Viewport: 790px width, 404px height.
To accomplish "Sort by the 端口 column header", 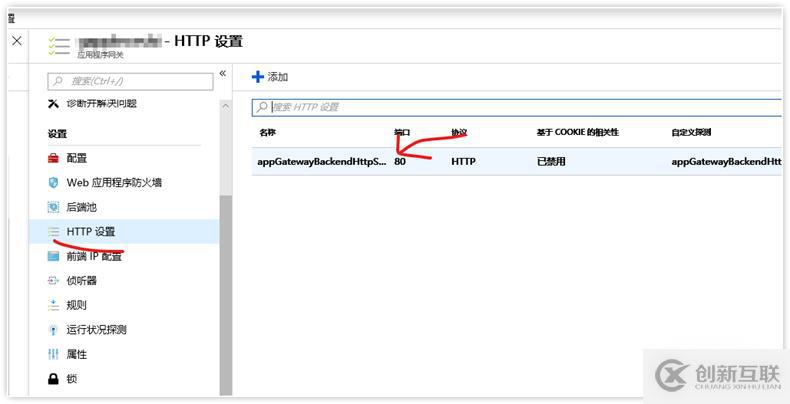I will click(x=403, y=132).
